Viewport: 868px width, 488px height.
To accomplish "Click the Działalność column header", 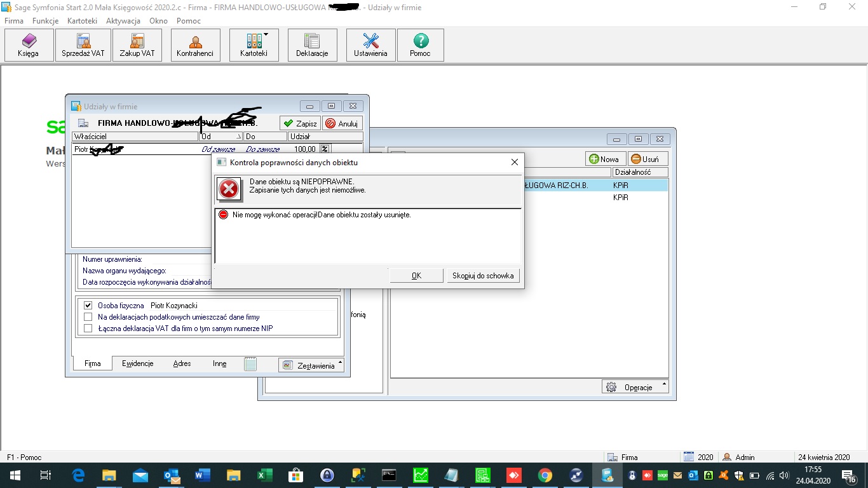I will [640, 172].
